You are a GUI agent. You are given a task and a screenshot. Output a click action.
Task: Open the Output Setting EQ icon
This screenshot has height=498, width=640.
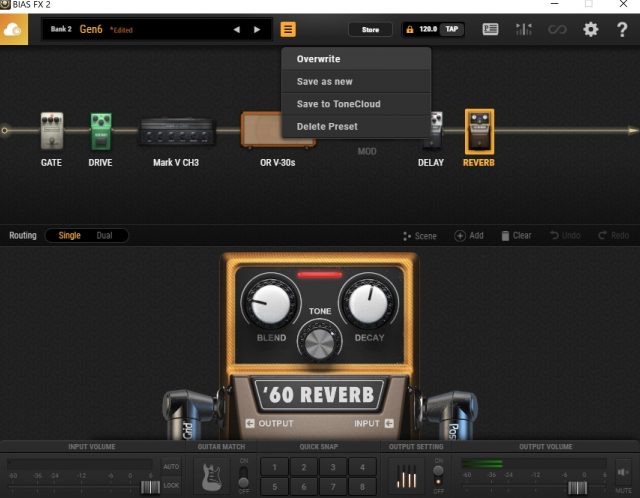(x=407, y=476)
